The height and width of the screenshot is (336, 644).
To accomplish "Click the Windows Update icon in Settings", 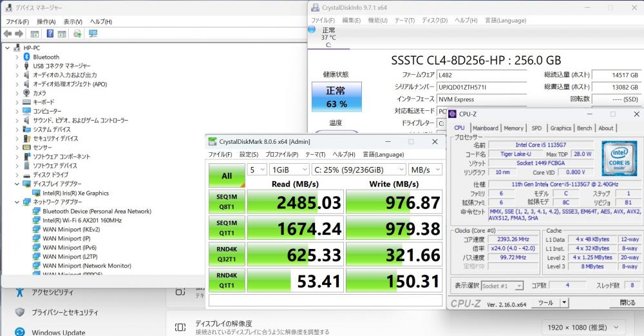I will click(x=19, y=331).
